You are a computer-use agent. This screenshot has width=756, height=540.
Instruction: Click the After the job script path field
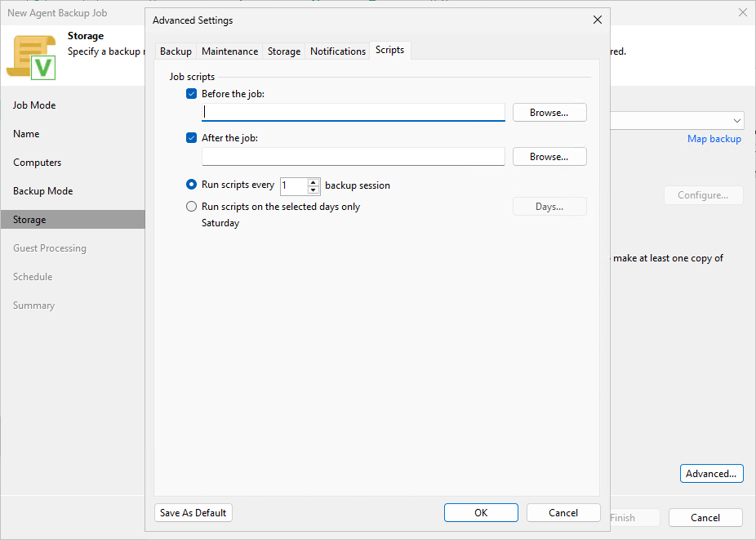(x=353, y=156)
